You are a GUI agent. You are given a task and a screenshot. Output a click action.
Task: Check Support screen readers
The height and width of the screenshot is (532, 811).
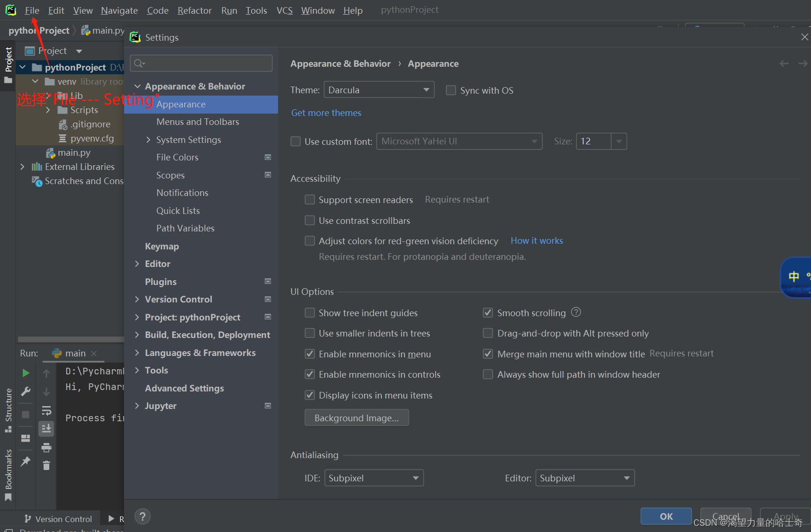[x=310, y=199]
